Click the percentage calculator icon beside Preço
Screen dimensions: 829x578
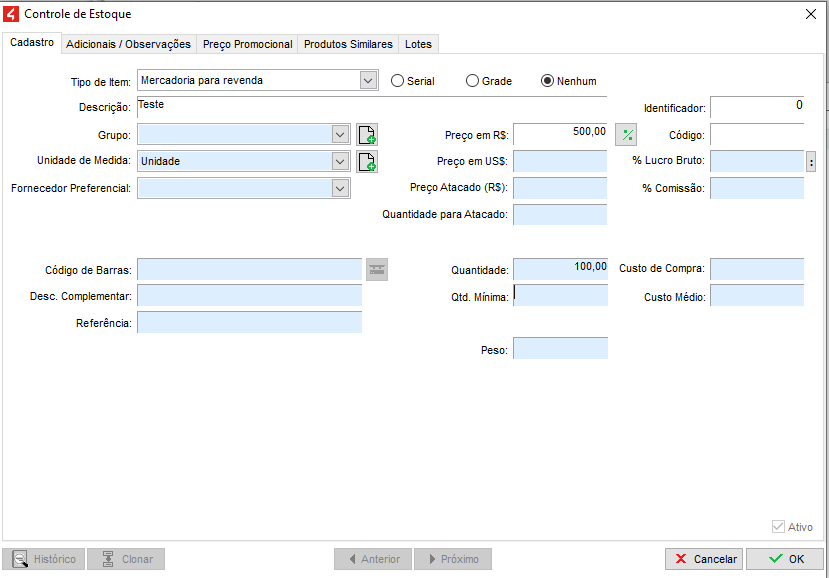pyautogui.click(x=627, y=135)
